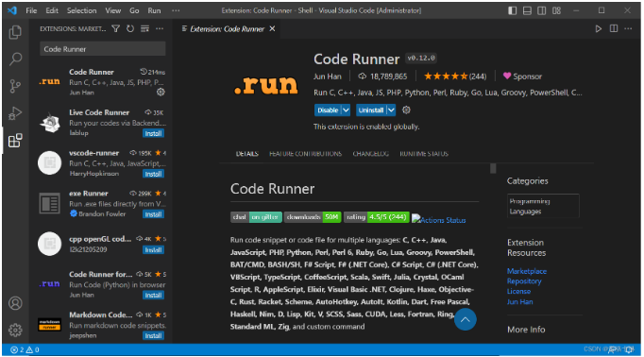Image resolution: width=644 pixels, height=357 pixels.
Task: Open the Jun Han resource link
Action: click(x=519, y=301)
